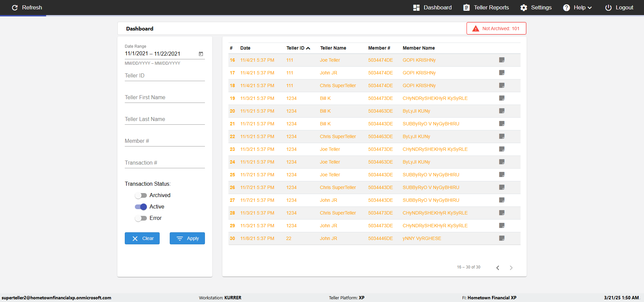Open the date range calendar picker

201,54
